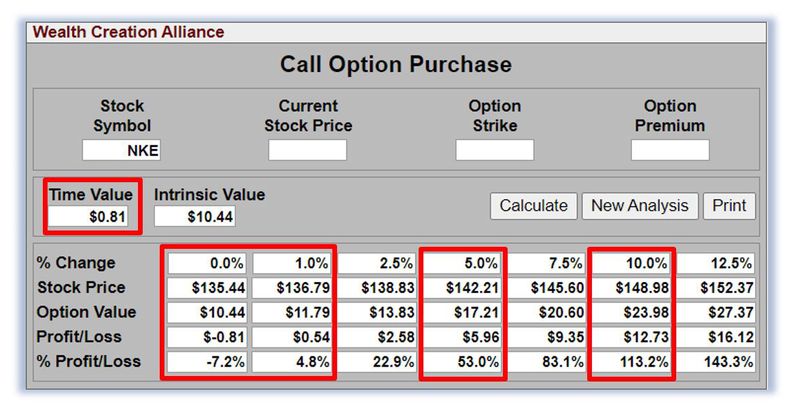This screenshot has width=789, height=410.
Task: Select the $152.37 stock price cell
Action: click(716, 288)
